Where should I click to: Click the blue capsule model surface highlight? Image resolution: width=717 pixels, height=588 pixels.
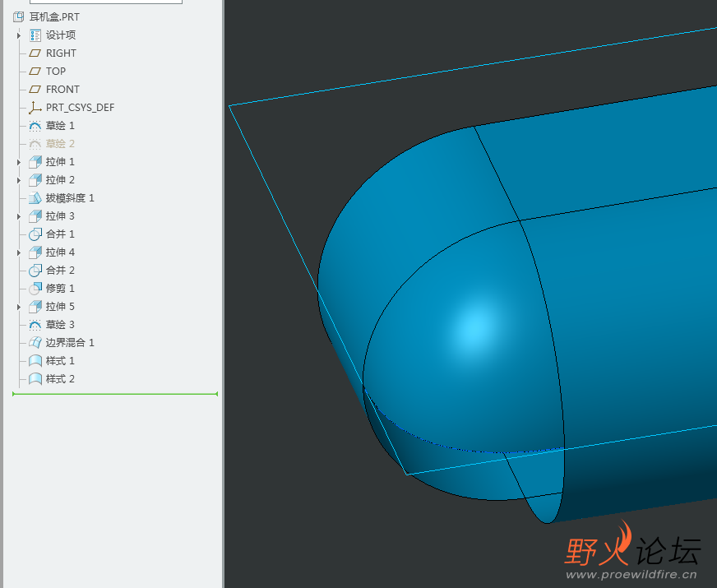click(x=475, y=329)
